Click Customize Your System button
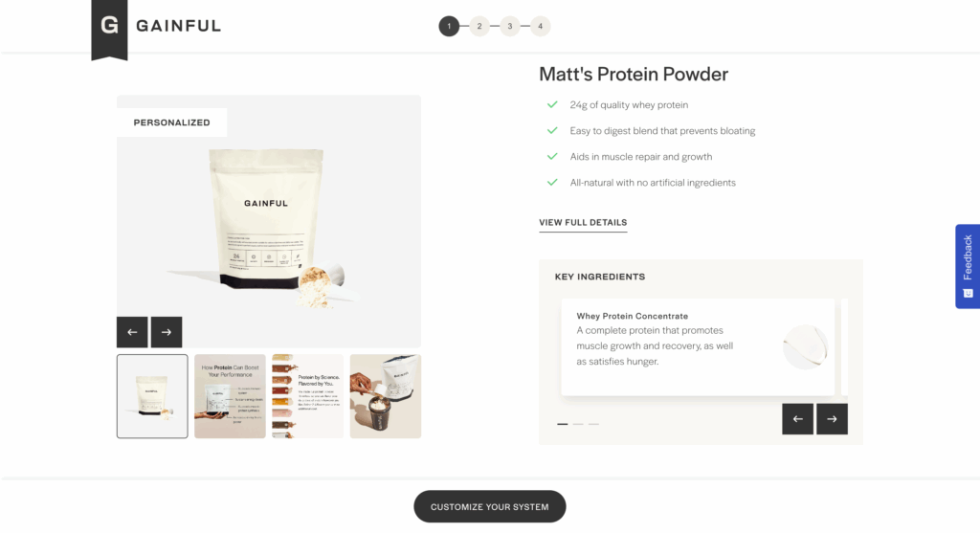980x533 pixels. click(x=490, y=507)
